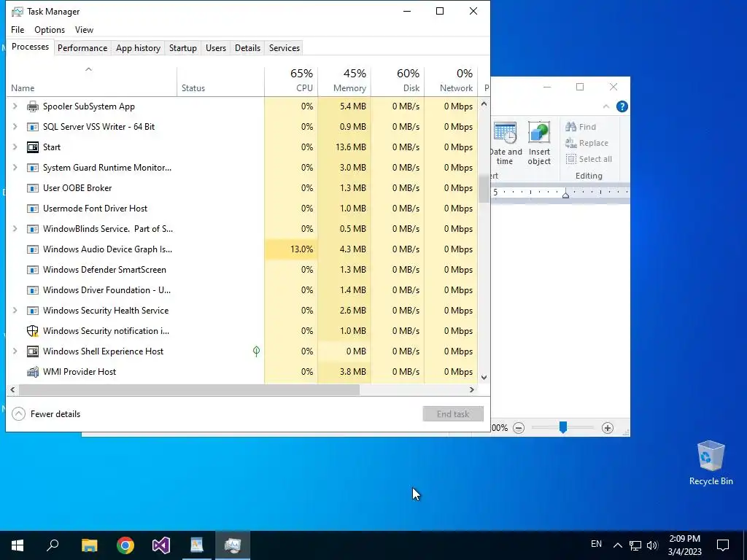
Task: Switch to WordPad via taskbar icon
Action: point(197,545)
